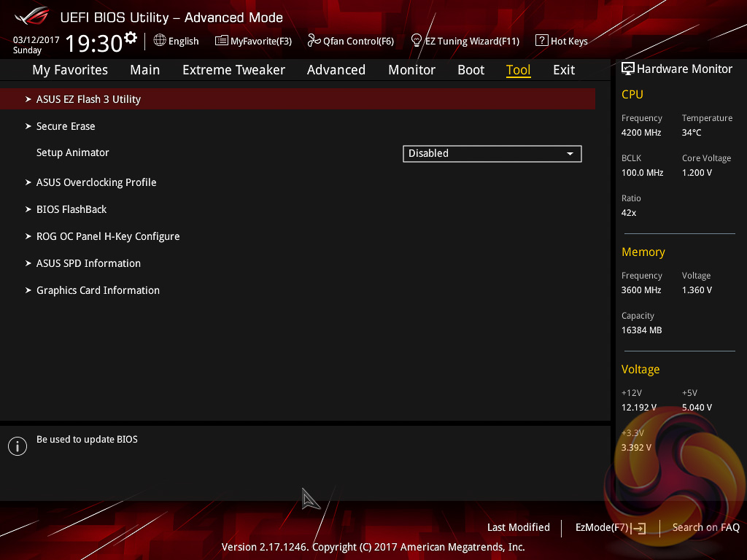Open the Setup Animator dropdown
747x560 pixels.
[x=492, y=154]
